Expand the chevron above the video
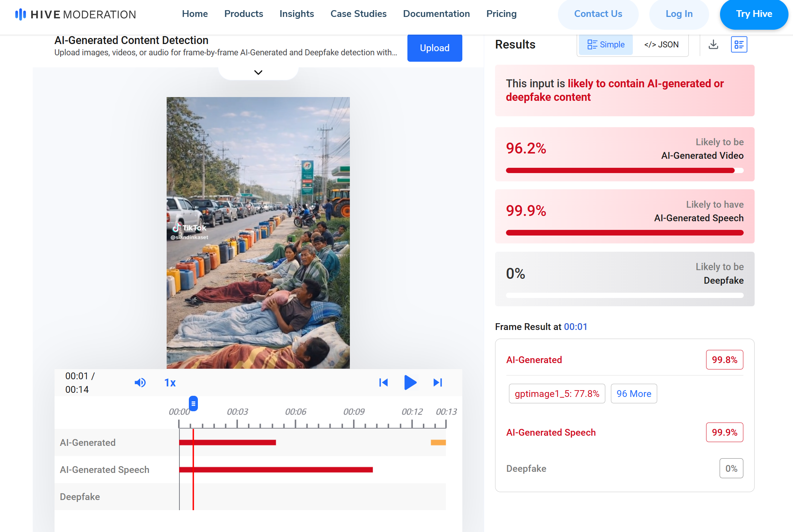This screenshot has height=532, width=793. coord(258,72)
